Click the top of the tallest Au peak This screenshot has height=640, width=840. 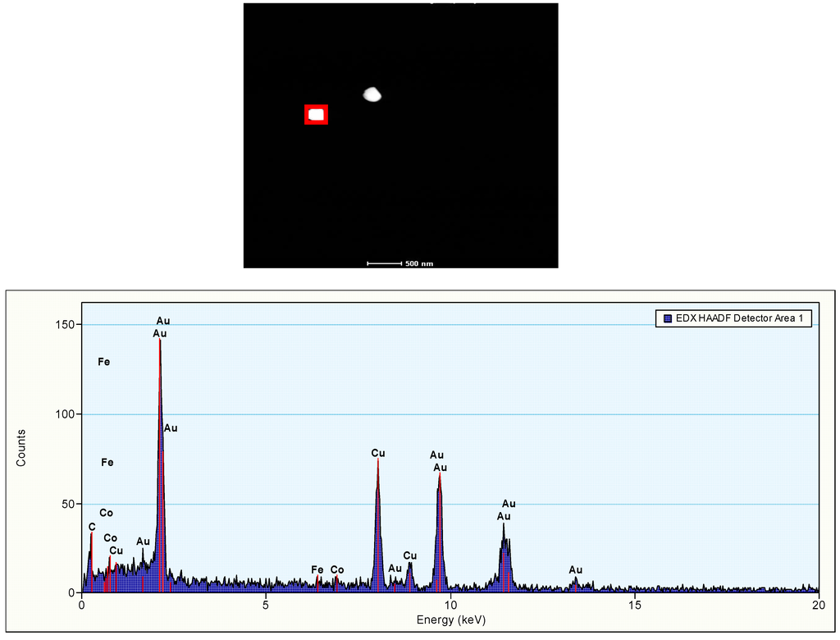pyautogui.click(x=160, y=341)
